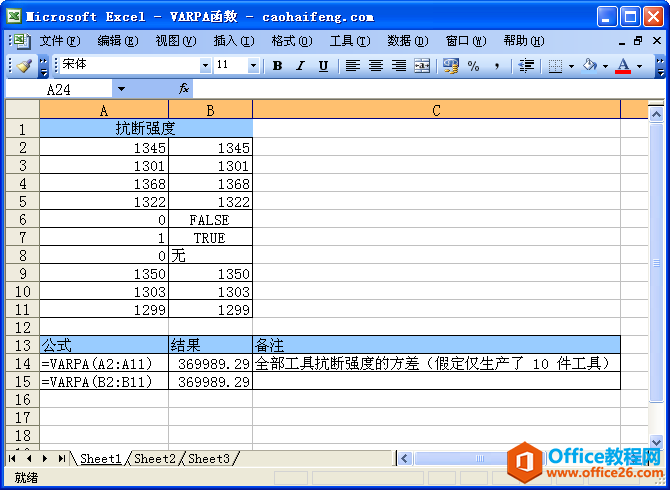The height and width of the screenshot is (490, 670).
Task: Expand standard toolbar options chevron
Action: point(43,66)
